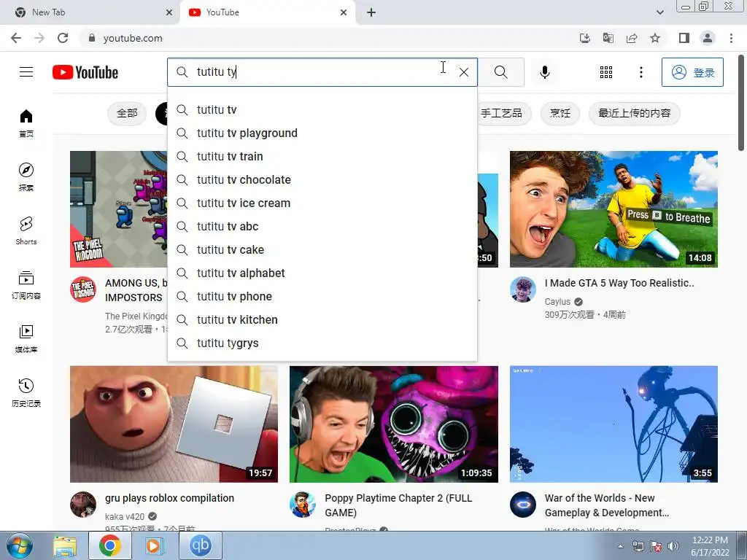Viewport: 747px width, 560px height.
Task: Open 媒体库 library in sidebar
Action: click(x=26, y=338)
